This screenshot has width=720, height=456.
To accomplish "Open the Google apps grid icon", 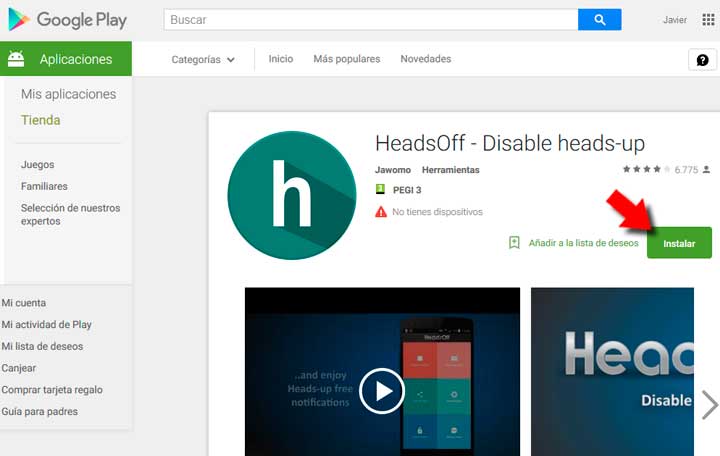I will point(708,20).
